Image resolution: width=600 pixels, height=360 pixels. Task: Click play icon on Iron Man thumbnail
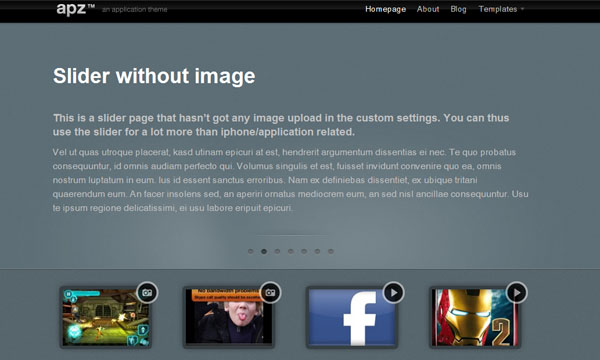[517, 293]
